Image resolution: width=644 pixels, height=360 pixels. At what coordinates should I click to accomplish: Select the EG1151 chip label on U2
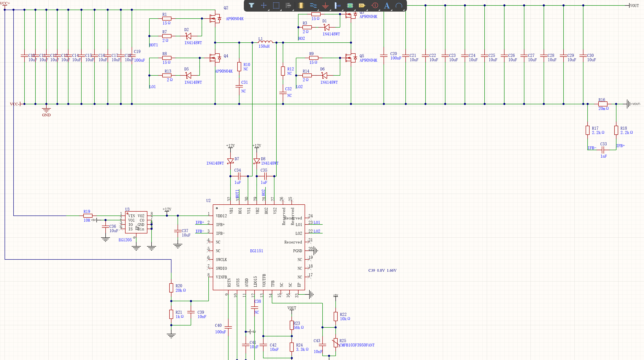(256, 251)
